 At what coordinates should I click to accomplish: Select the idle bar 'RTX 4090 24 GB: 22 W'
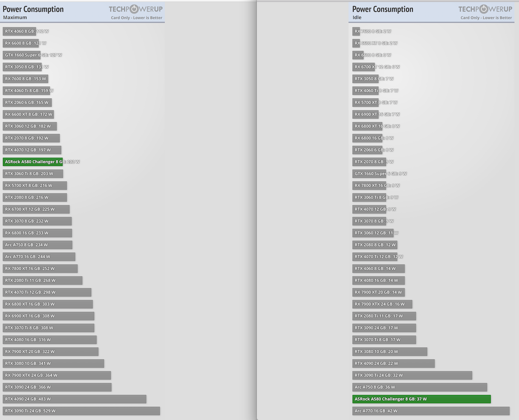click(x=394, y=364)
